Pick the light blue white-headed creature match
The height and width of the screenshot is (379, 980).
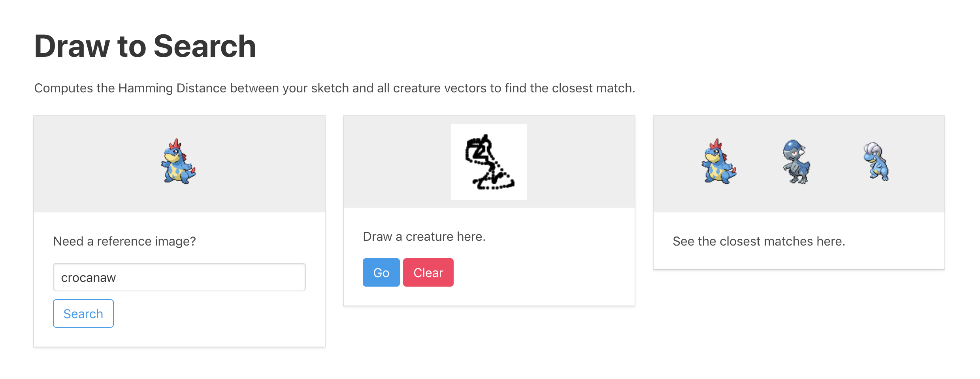876,161
